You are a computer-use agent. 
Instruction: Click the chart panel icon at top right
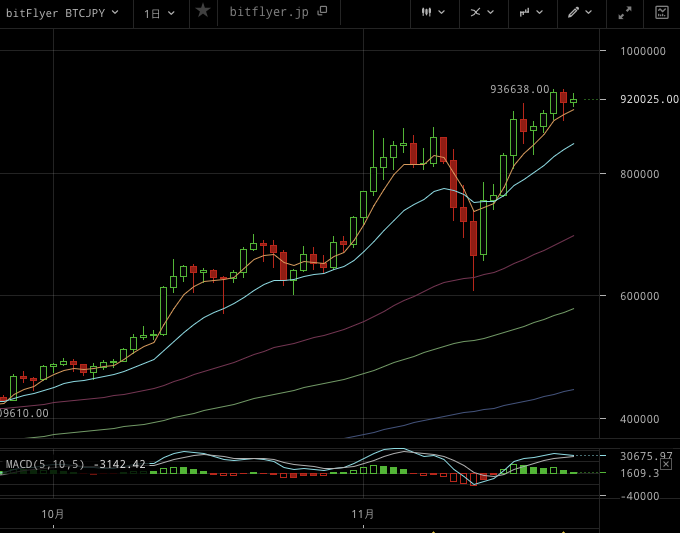[662, 13]
